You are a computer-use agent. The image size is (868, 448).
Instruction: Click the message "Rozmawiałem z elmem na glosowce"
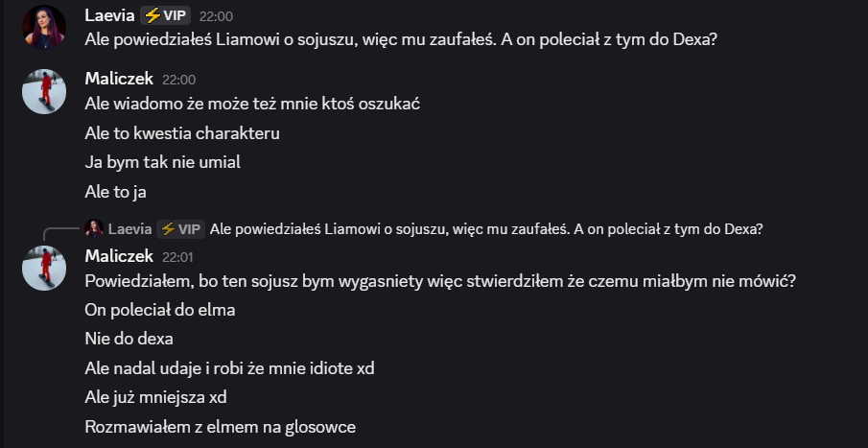[221, 426]
